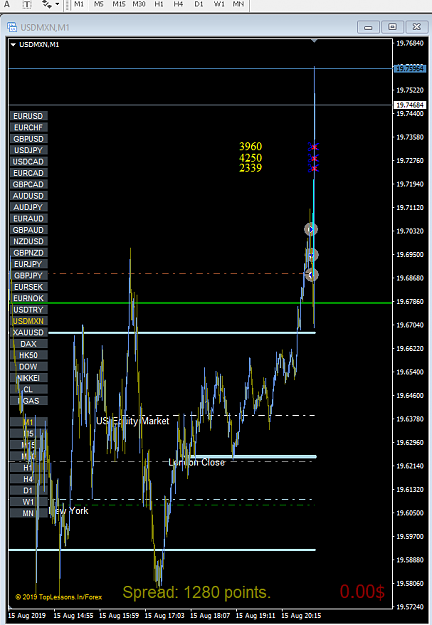The height and width of the screenshot is (625, 432).
Task: Click the D1 button on chart panel
Action: click(x=29, y=490)
